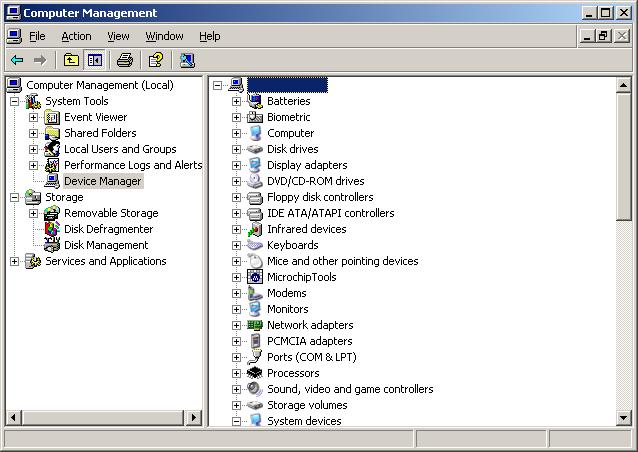Expand Services and Applications node
The image size is (638, 452).
click(15, 261)
